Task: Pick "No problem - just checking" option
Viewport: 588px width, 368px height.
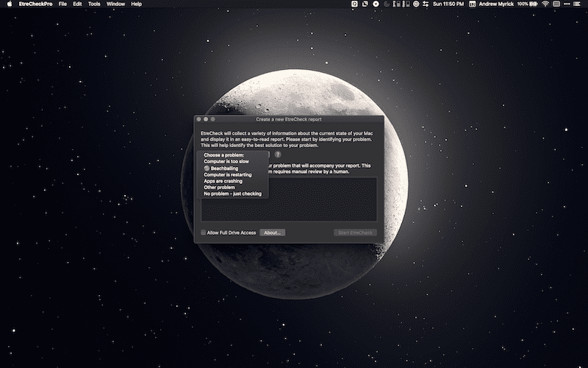Action: tap(232, 194)
